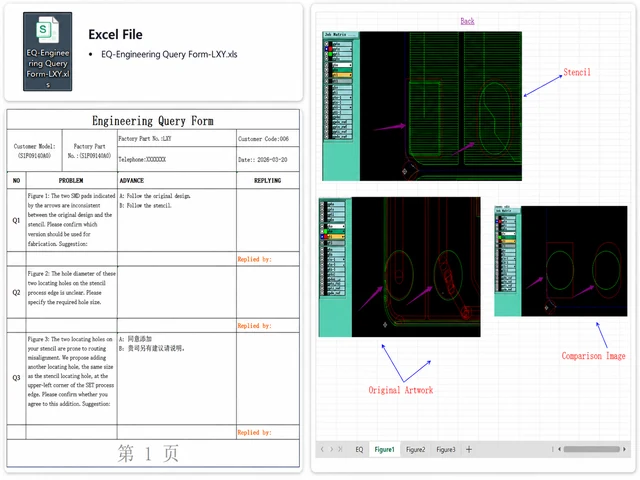Select the Q3 row number cell
The image size is (640, 480).
16,378
